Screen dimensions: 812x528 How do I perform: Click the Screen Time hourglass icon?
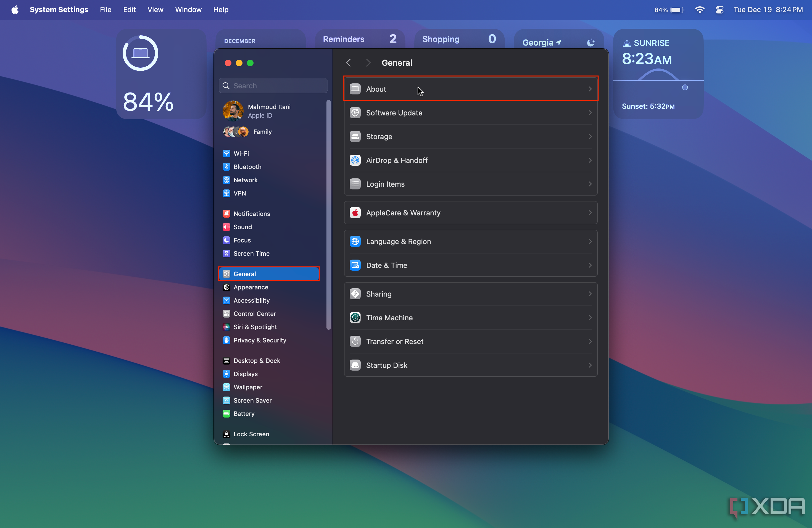(226, 254)
